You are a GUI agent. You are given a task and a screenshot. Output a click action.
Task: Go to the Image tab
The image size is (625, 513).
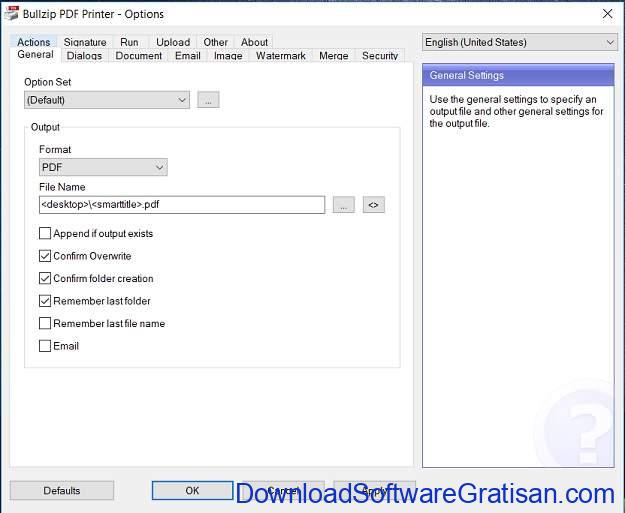tap(228, 55)
